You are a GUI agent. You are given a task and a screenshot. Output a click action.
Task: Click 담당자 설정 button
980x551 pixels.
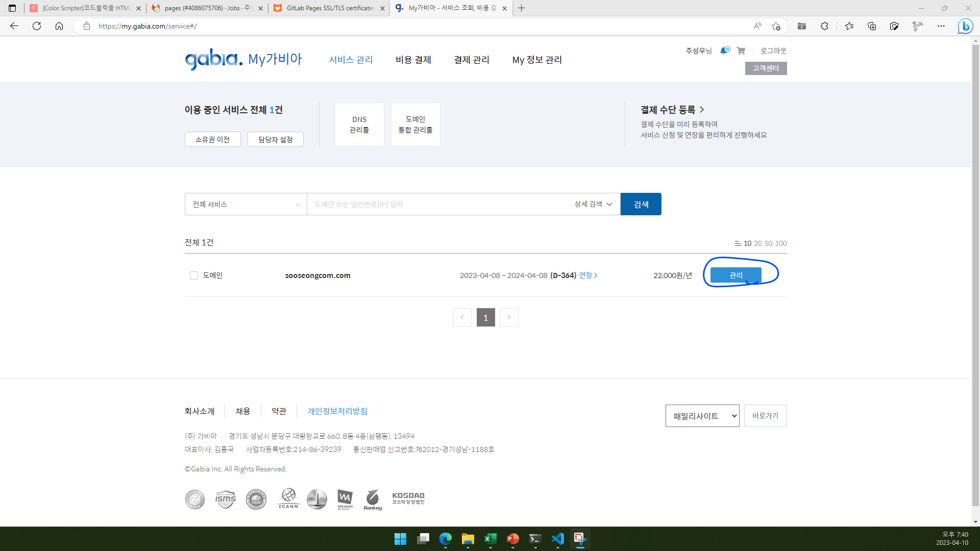tap(276, 139)
